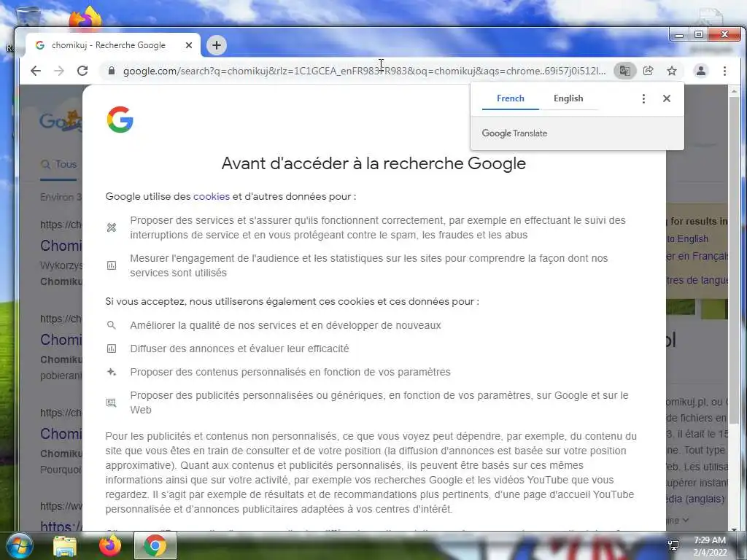This screenshot has height=560, width=747.
Task: Open File Explorer from the taskbar
Action: (65, 545)
